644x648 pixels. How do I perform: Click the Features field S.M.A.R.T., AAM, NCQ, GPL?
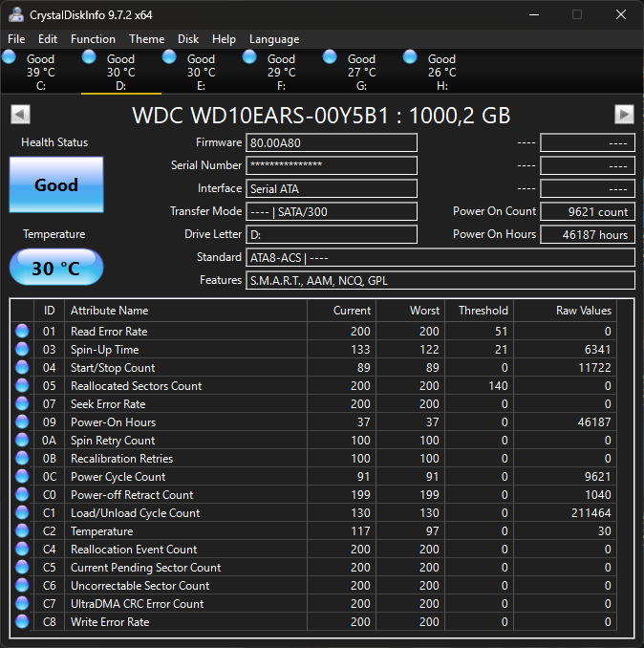point(440,281)
